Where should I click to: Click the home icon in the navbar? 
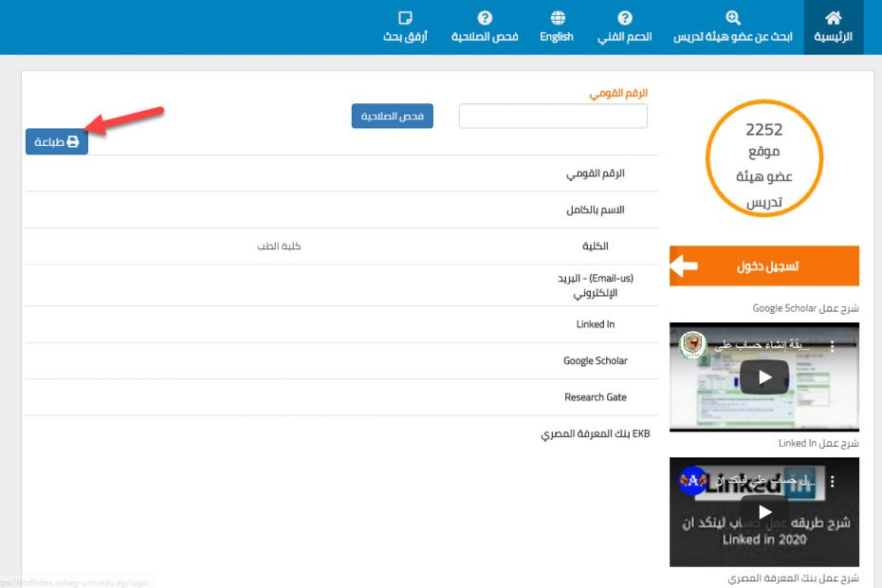click(x=833, y=18)
